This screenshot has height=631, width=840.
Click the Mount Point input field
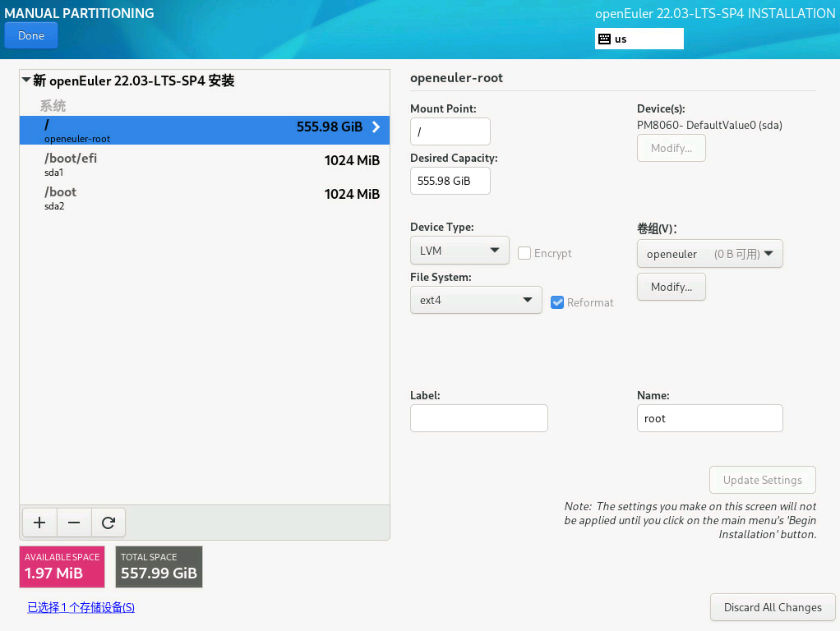[450, 131]
